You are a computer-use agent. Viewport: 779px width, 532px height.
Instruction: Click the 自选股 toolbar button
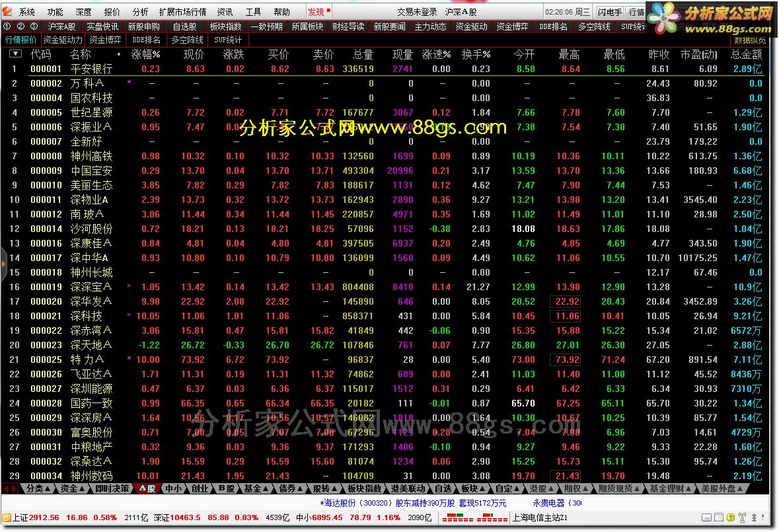click(x=185, y=27)
